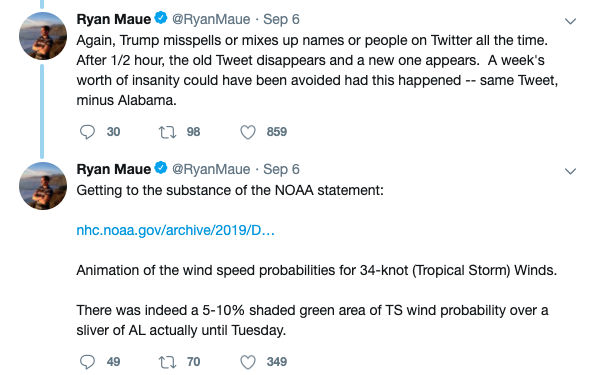The height and width of the screenshot is (375, 598).
Task: Reply to the first tweet about misspellings
Action: [87, 132]
